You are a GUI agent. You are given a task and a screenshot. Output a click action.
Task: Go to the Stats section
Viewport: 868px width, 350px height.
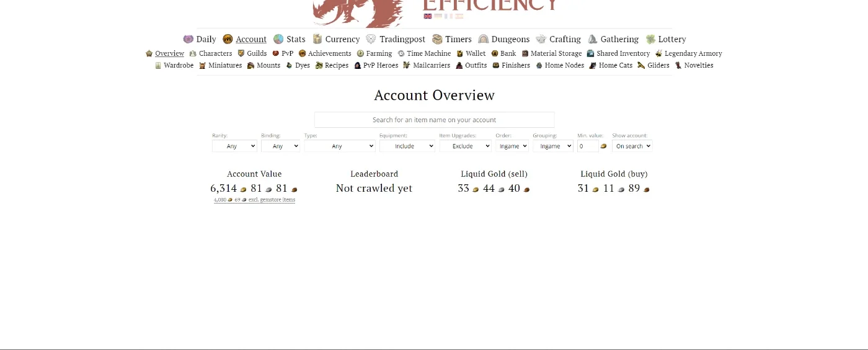296,39
